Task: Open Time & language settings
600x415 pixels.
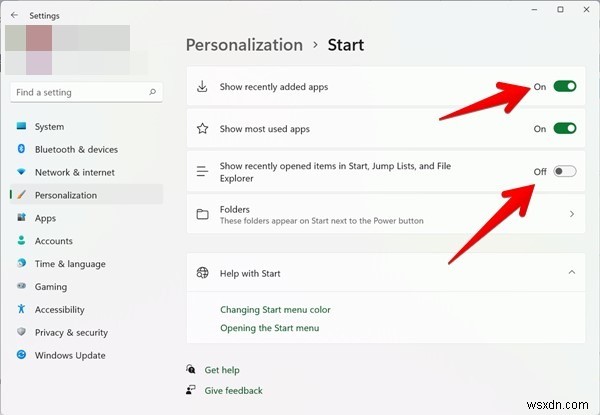Action: [x=86, y=264]
